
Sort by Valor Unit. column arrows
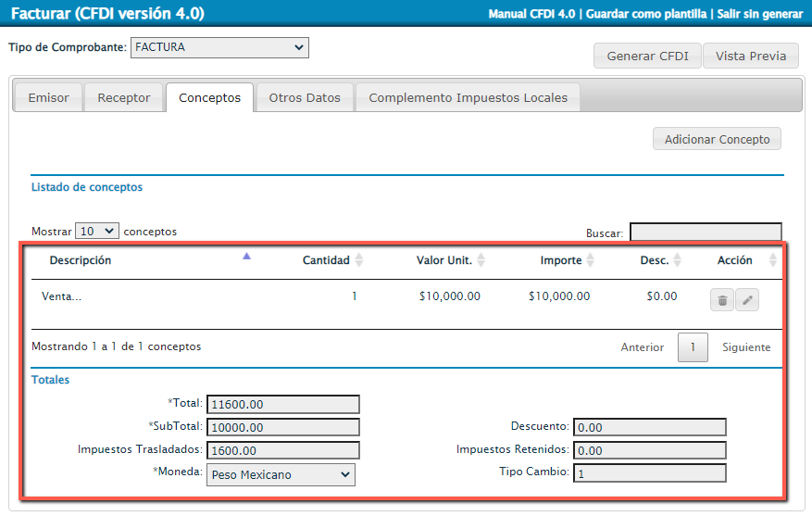tap(481, 261)
